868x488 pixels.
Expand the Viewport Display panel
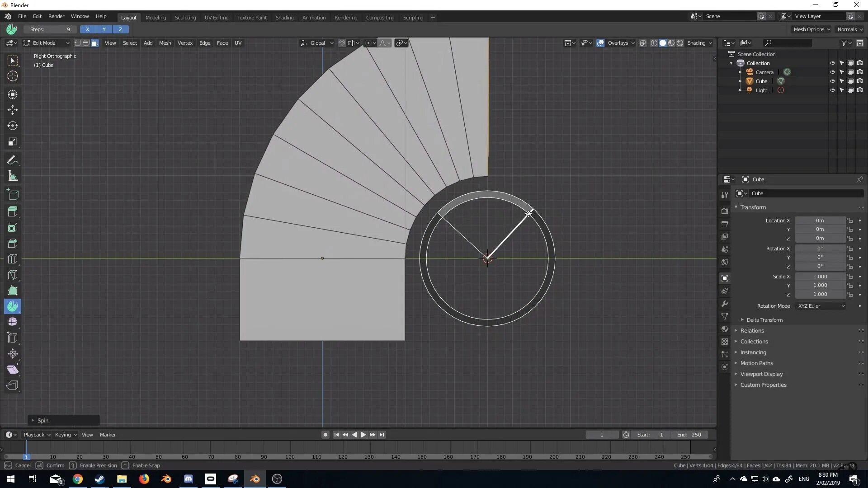coord(761,374)
